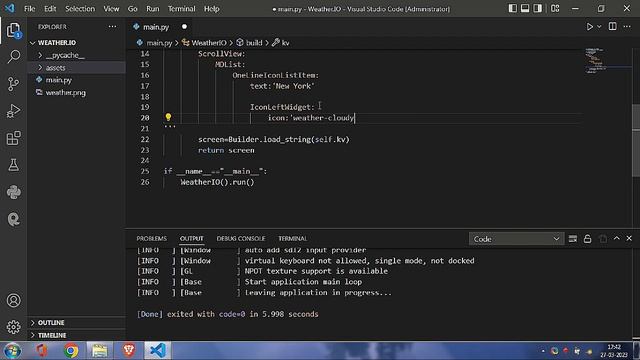The width and height of the screenshot is (640, 360).
Task: Open Customize Layout button
Action: (x=555, y=8)
